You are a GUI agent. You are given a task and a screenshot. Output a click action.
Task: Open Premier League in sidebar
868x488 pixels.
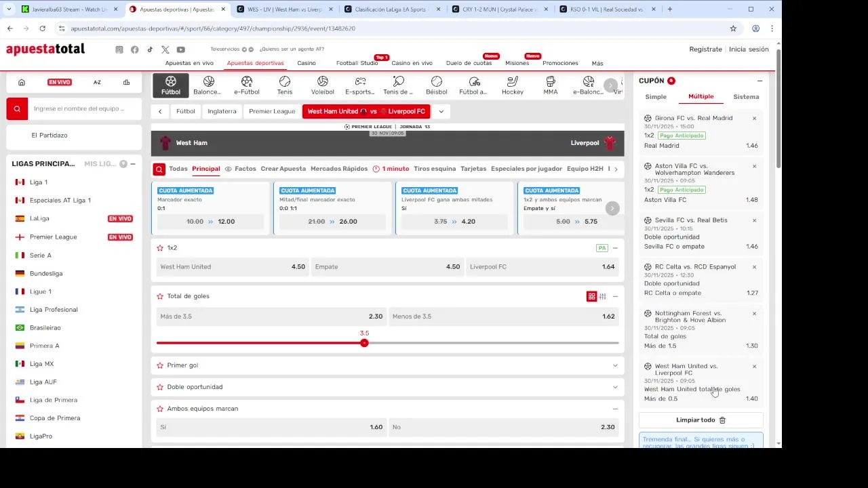coord(53,237)
